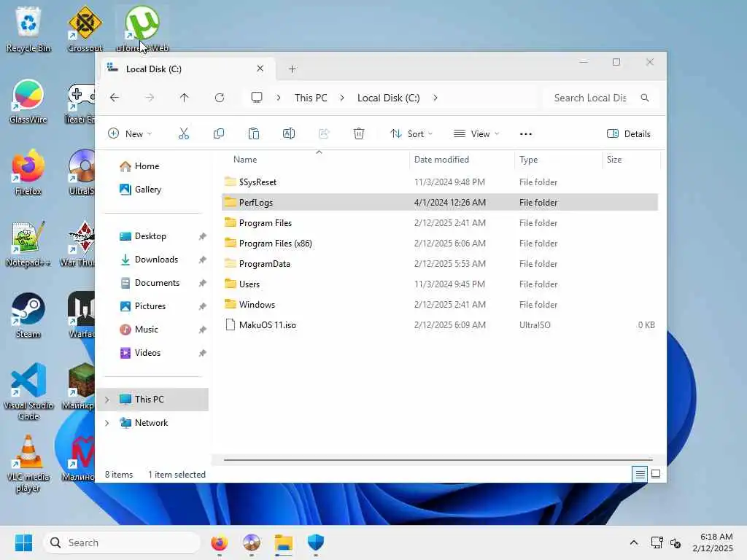Click the Copy icon in toolbar
Image resolution: width=747 pixels, height=560 pixels.
pyautogui.click(x=219, y=134)
